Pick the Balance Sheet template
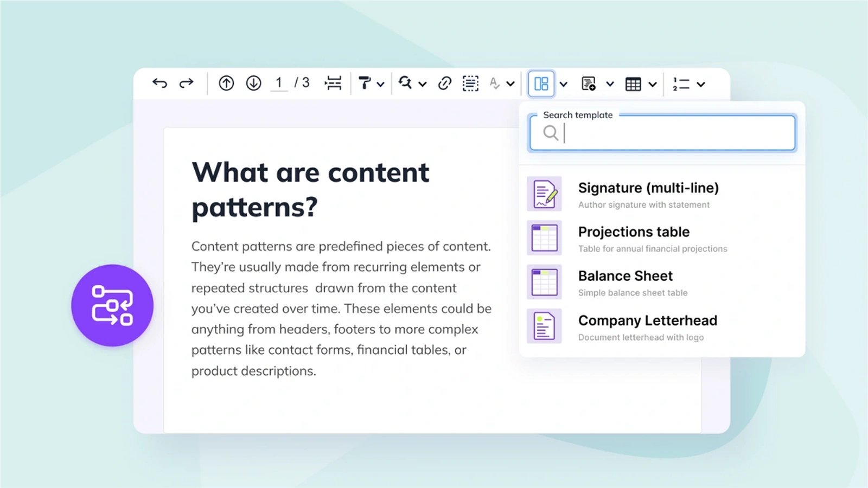The height and width of the screenshot is (488, 868). pyautogui.click(x=662, y=282)
